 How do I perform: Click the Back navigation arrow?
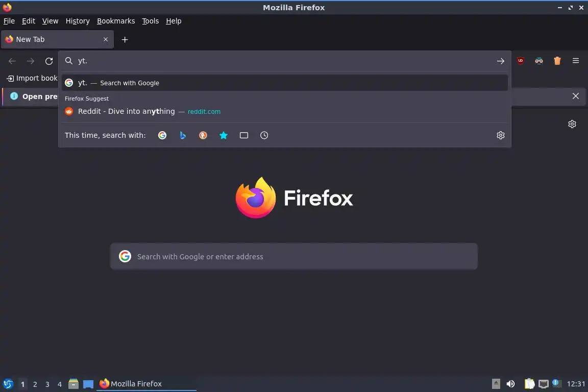point(12,61)
